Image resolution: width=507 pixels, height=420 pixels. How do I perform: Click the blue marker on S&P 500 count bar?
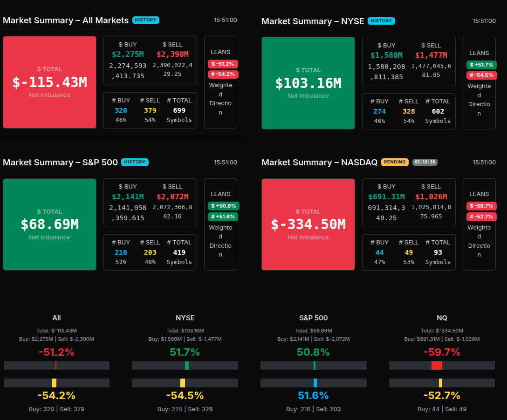click(315, 383)
